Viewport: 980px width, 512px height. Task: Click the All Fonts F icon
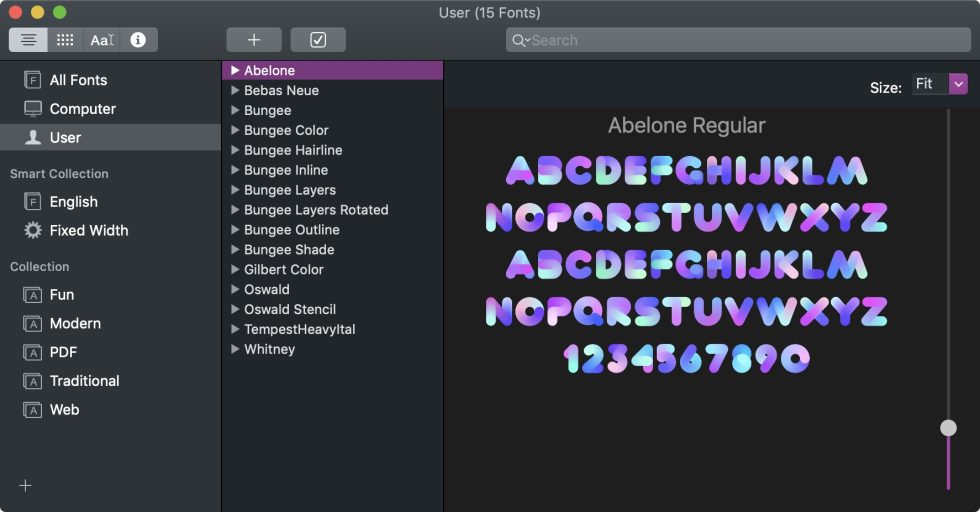[32, 80]
